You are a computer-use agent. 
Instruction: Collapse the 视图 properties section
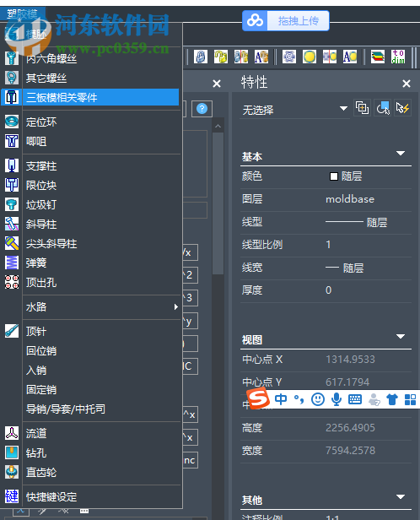click(x=401, y=337)
